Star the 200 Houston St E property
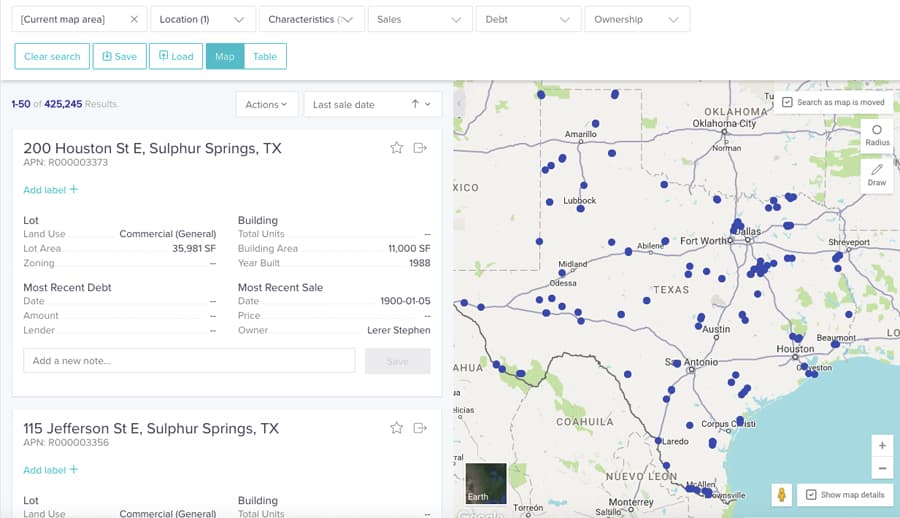 click(x=396, y=148)
